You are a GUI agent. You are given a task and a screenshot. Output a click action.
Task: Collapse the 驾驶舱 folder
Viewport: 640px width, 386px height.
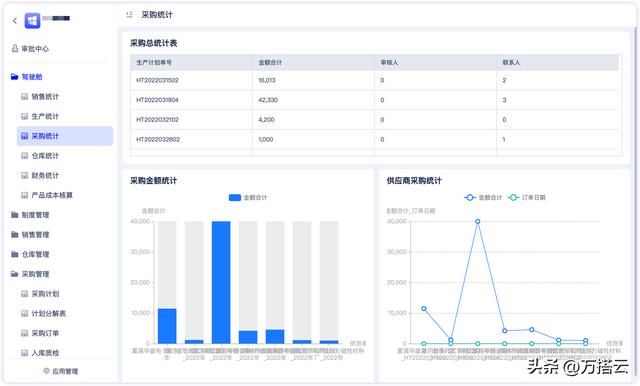point(27,77)
